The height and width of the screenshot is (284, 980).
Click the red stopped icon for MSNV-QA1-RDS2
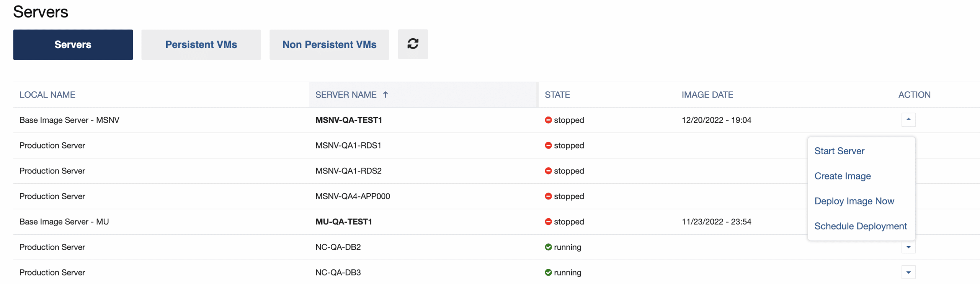pyautogui.click(x=548, y=171)
